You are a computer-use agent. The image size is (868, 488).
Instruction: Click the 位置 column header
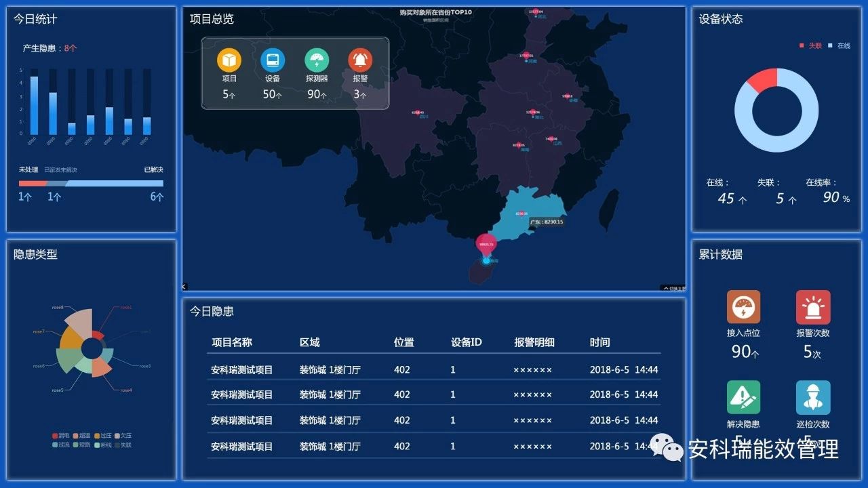(x=404, y=342)
